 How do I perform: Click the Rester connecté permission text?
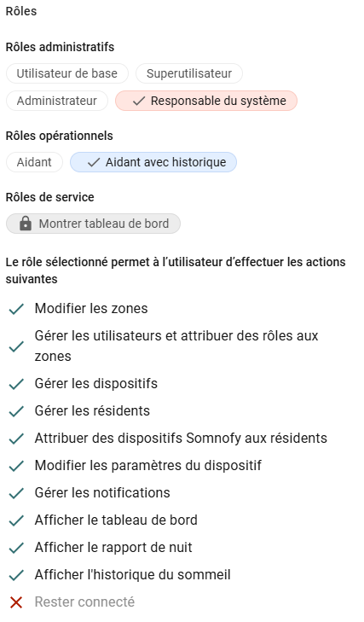pos(84,602)
